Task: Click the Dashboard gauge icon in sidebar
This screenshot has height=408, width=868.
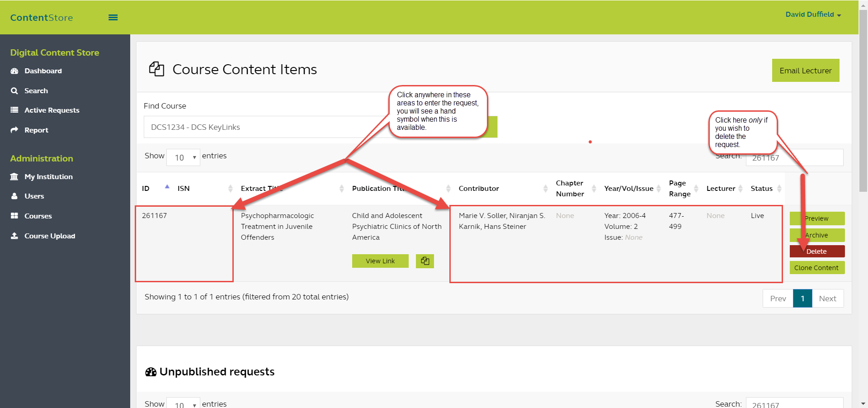Action: [x=14, y=71]
